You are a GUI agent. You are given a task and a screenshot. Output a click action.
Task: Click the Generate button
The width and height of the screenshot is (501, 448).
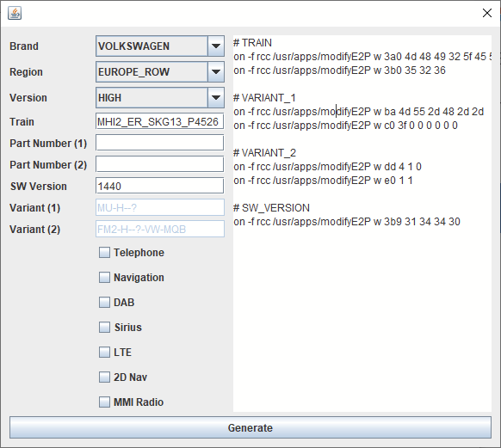[x=251, y=427]
